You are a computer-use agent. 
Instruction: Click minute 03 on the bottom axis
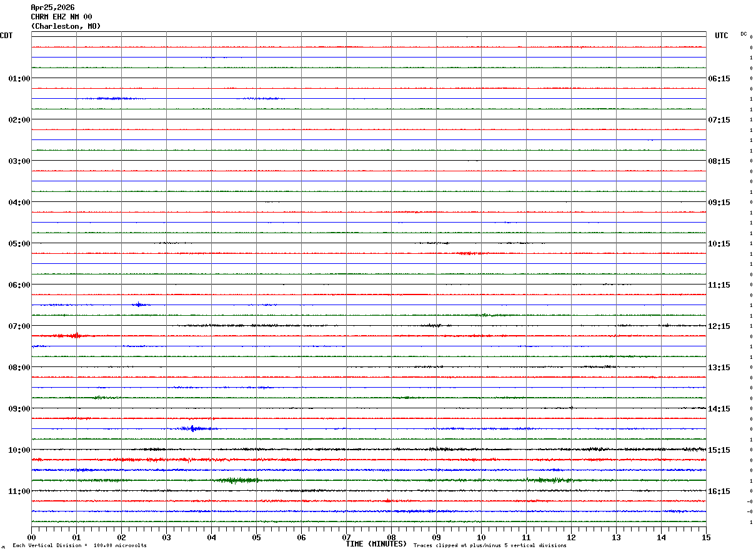(x=166, y=537)
